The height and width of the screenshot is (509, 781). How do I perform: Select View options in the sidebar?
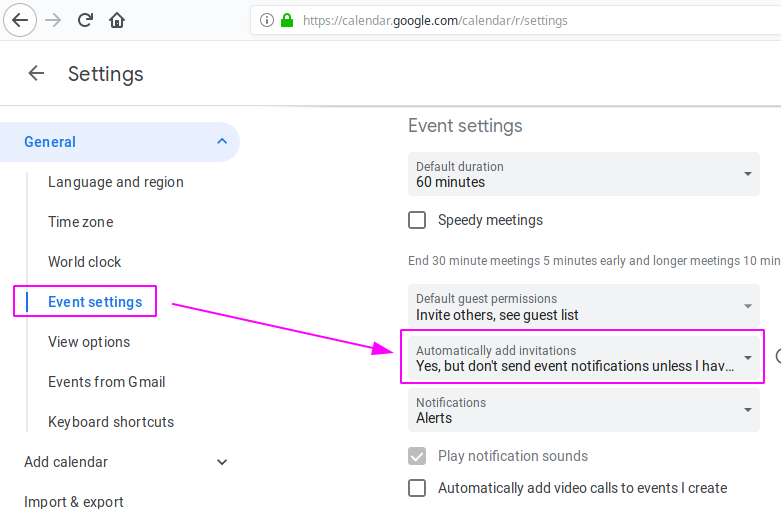click(89, 342)
